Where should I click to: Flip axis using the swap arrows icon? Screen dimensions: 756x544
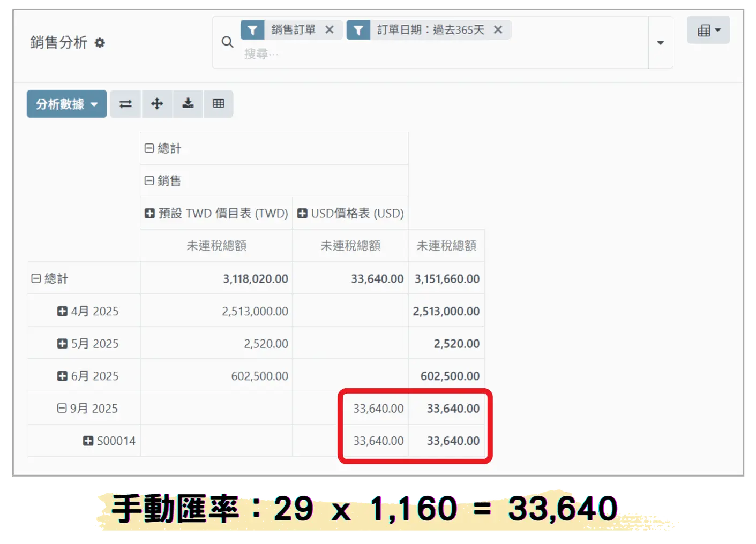point(125,104)
